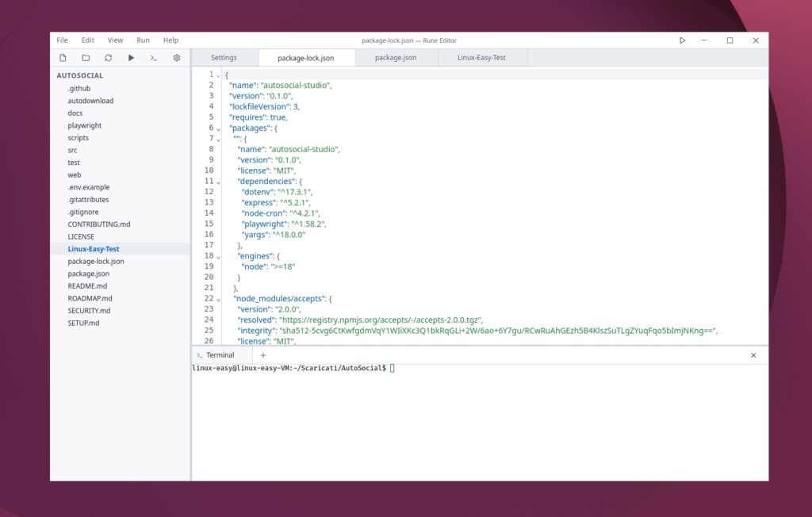
Task: Toggle terminal via the prompt toolbar icon
Action: pos(153,58)
